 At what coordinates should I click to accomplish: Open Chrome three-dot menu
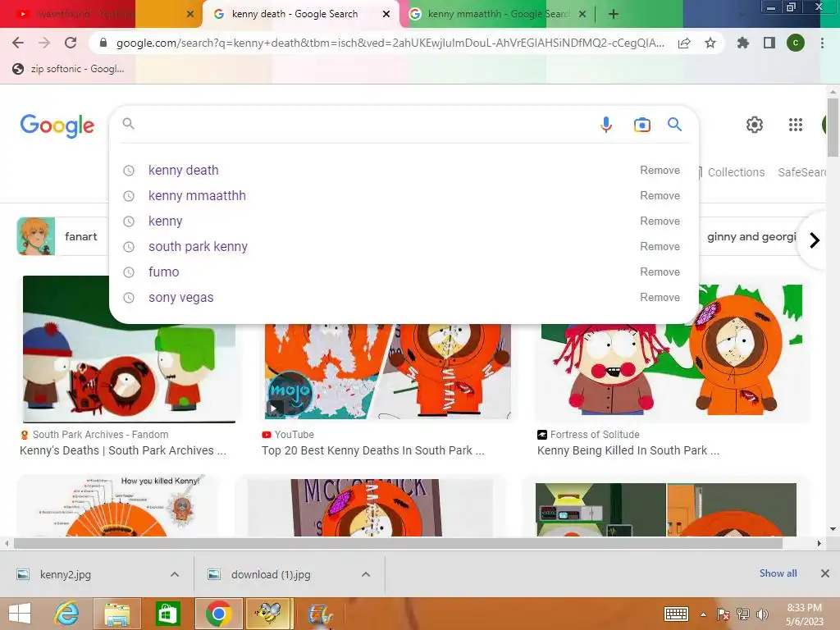click(x=822, y=43)
